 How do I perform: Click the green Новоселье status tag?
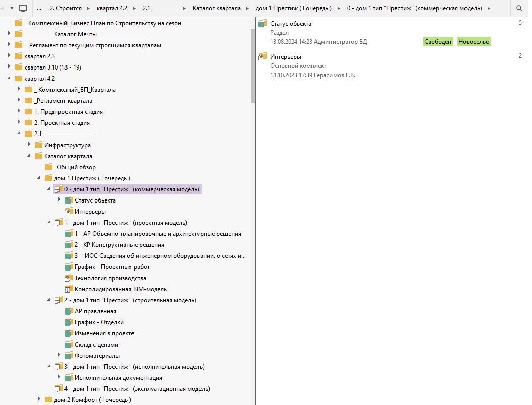tap(473, 42)
